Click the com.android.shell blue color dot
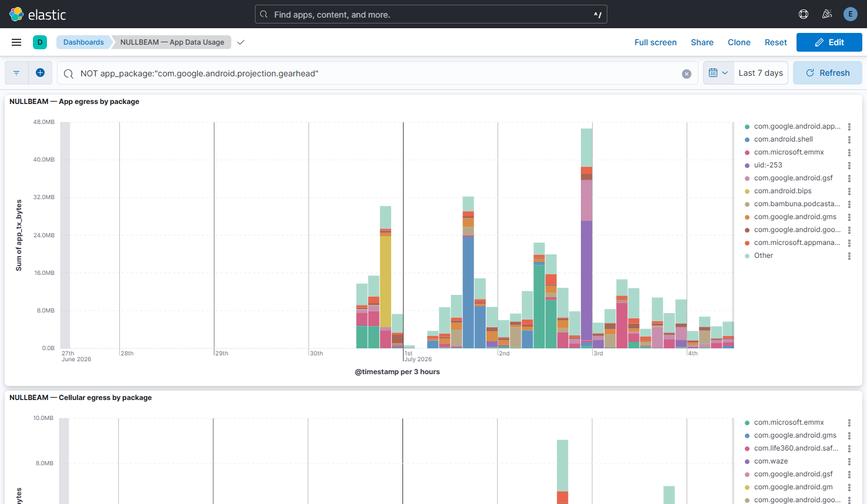 [x=747, y=140]
